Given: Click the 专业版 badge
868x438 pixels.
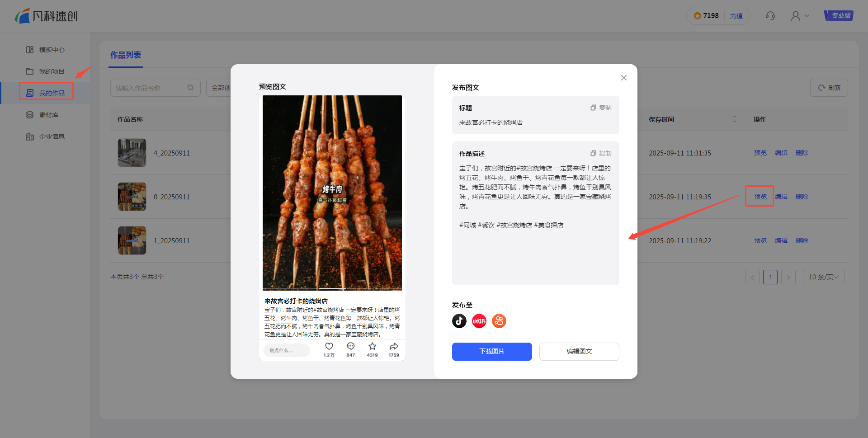Looking at the screenshot, I should [839, 16].
